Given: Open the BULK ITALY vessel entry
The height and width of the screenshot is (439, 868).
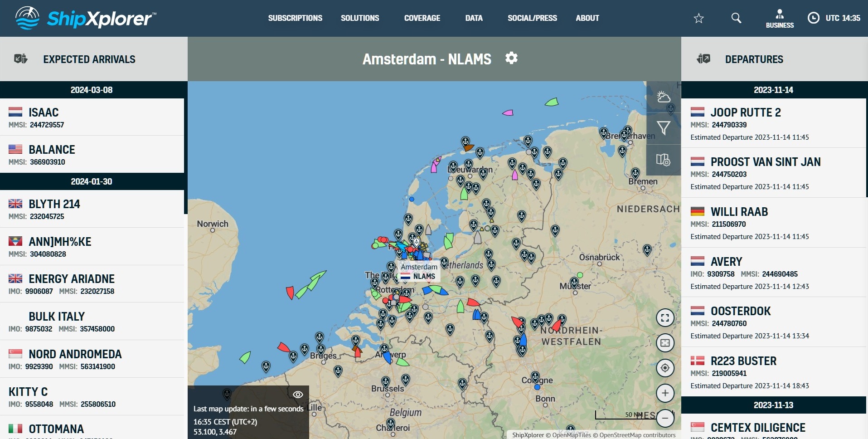Looking at the screenshot, I should 92,322.
